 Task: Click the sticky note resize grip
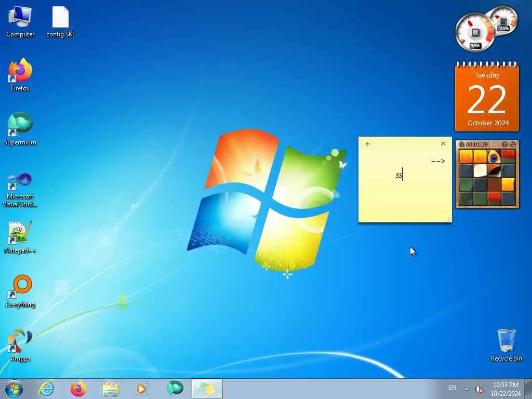coord(448,220)
